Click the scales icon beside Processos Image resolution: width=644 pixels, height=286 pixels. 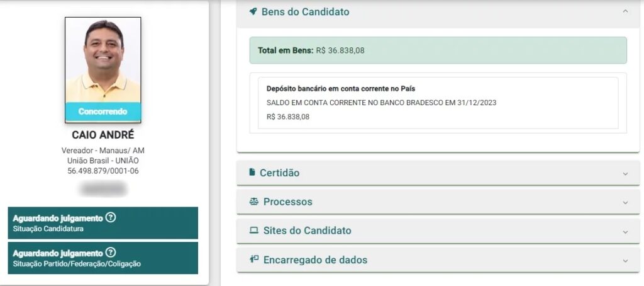pyautogui.click(x=253, y=202)
